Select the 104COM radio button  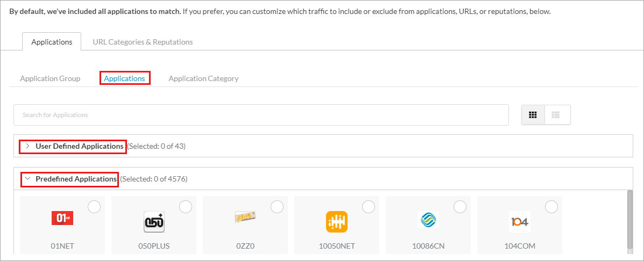(551, 207)
